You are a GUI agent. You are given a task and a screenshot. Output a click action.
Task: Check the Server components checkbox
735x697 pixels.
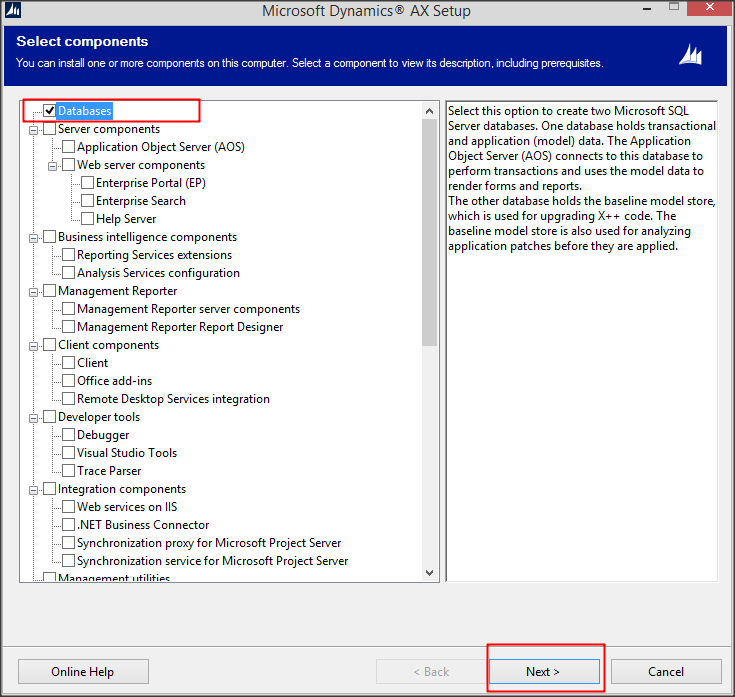click(49, 129)
